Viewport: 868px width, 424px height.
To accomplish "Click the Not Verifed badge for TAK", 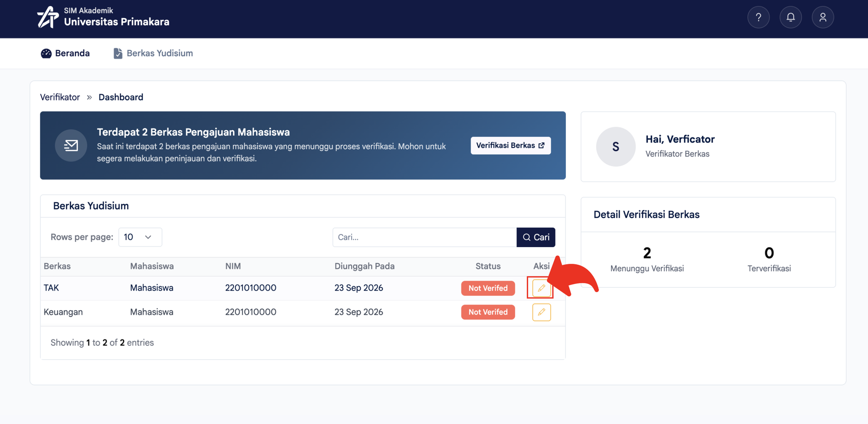I will pos(488,288).
